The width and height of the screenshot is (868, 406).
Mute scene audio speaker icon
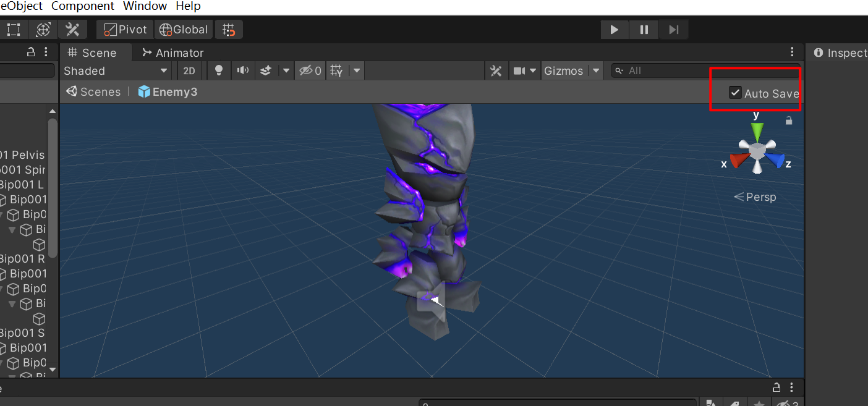coord(243,71)
